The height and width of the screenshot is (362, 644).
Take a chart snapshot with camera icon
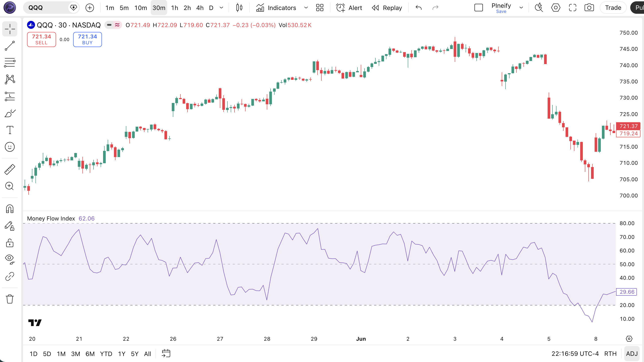coord(589,8)
